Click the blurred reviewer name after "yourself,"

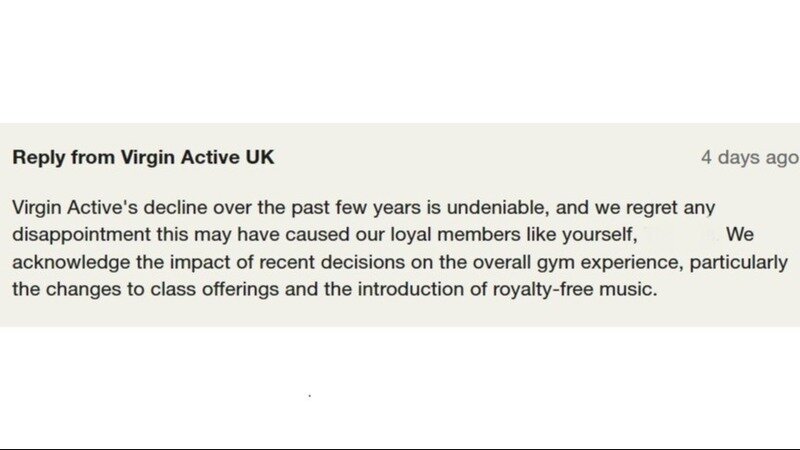[680, 235]
